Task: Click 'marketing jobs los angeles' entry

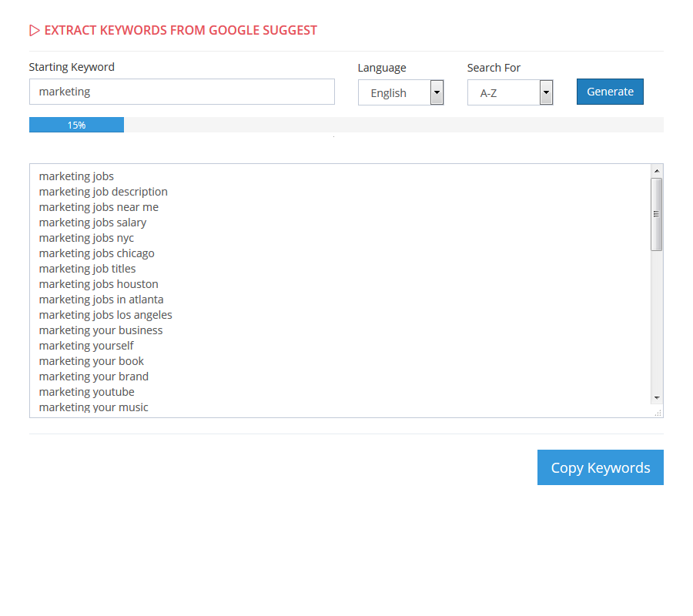Action: pyautogui.click(x=105, y=315)
